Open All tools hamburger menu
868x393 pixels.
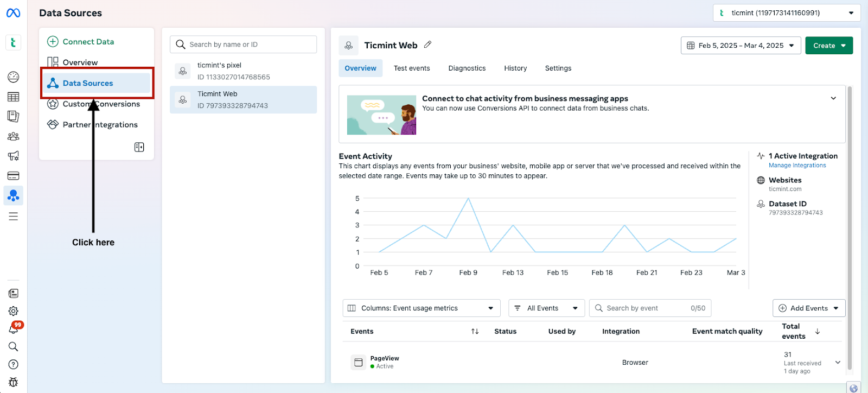[13, 217]
